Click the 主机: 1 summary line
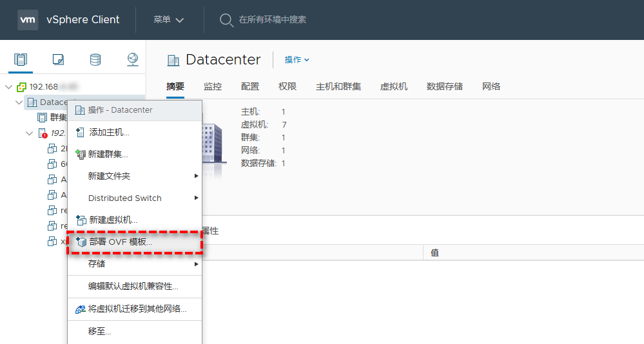 [x=263, y=112]
